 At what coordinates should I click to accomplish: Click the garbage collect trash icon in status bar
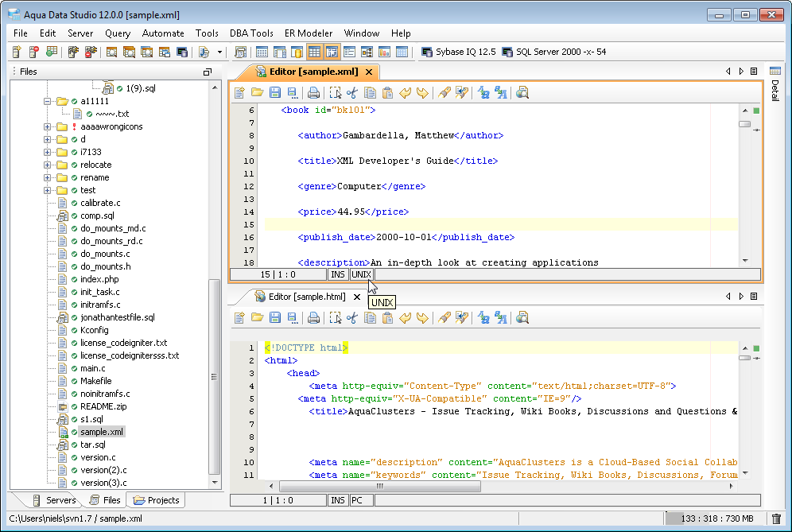coord(776,519)
